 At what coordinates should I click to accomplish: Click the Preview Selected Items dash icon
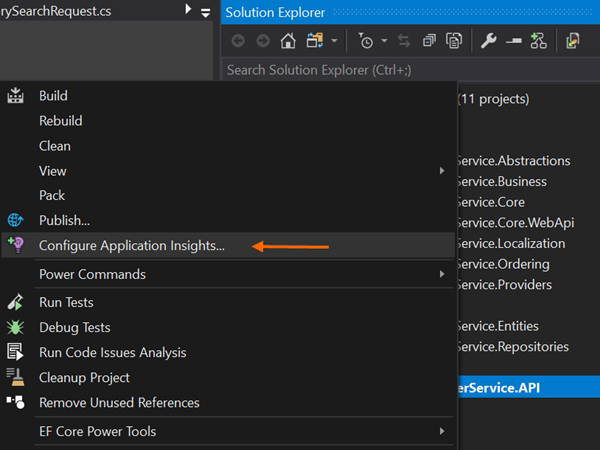(514, 41)
